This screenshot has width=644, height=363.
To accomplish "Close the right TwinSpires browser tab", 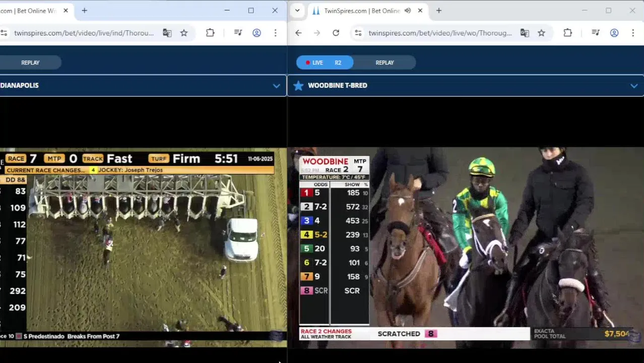I will [420, 11].
